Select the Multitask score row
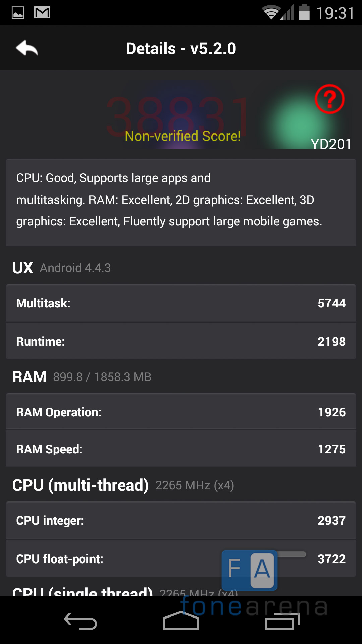Image resolution: width=362 pixels, height=644 pixels. (181, 303)
